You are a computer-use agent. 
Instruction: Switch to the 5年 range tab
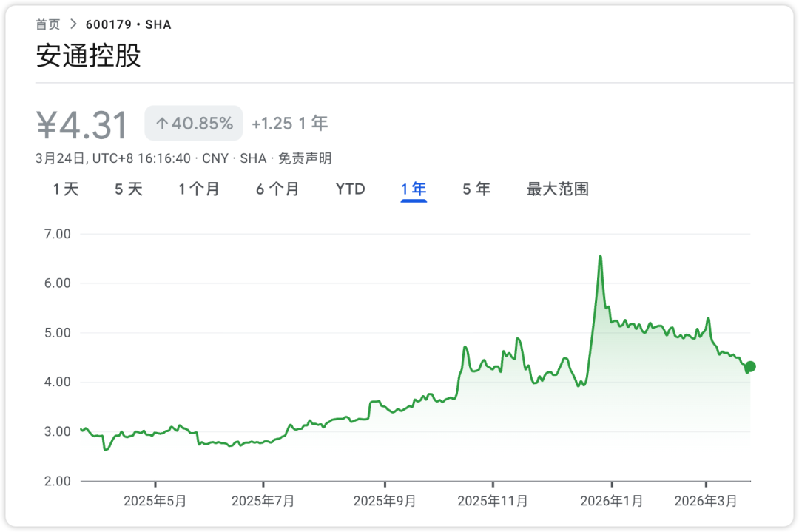pyautogui.click(x=476, y=189)
